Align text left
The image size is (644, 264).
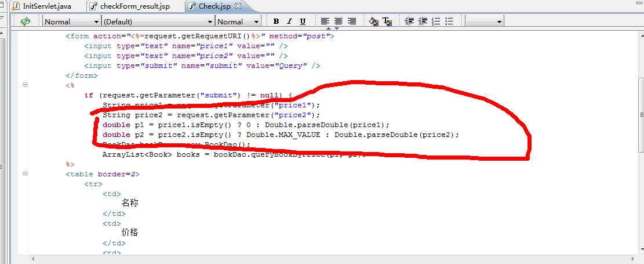326,21
